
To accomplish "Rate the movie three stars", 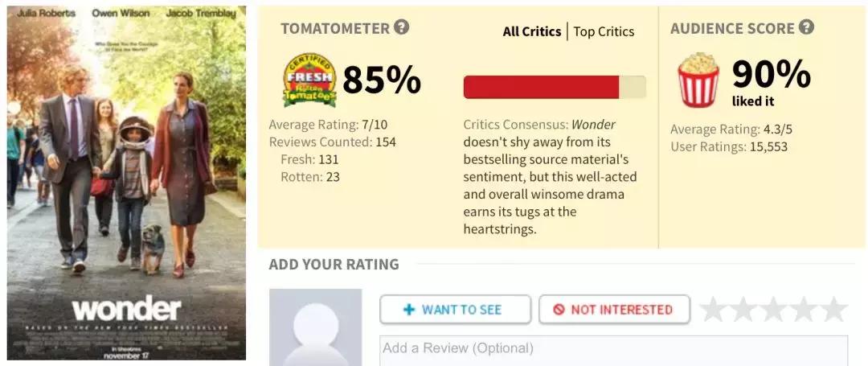I will click(773, 310).
